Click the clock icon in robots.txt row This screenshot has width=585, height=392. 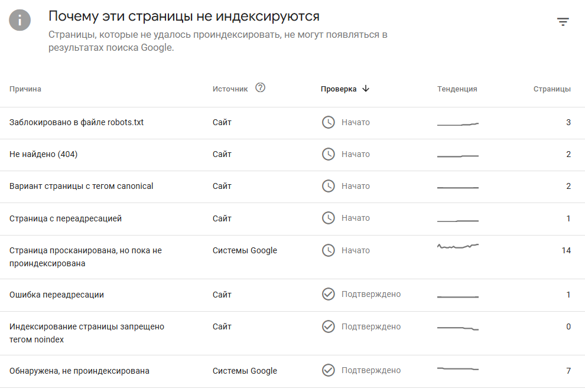[x=328, y=122]
